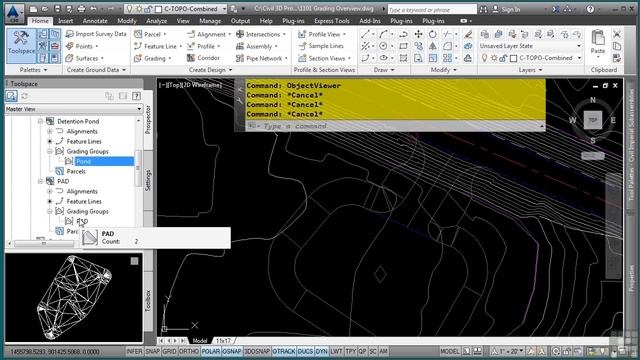Screen dimensions: 640x360
Task: Click the Grading tool icon
Action: point(138,58)
